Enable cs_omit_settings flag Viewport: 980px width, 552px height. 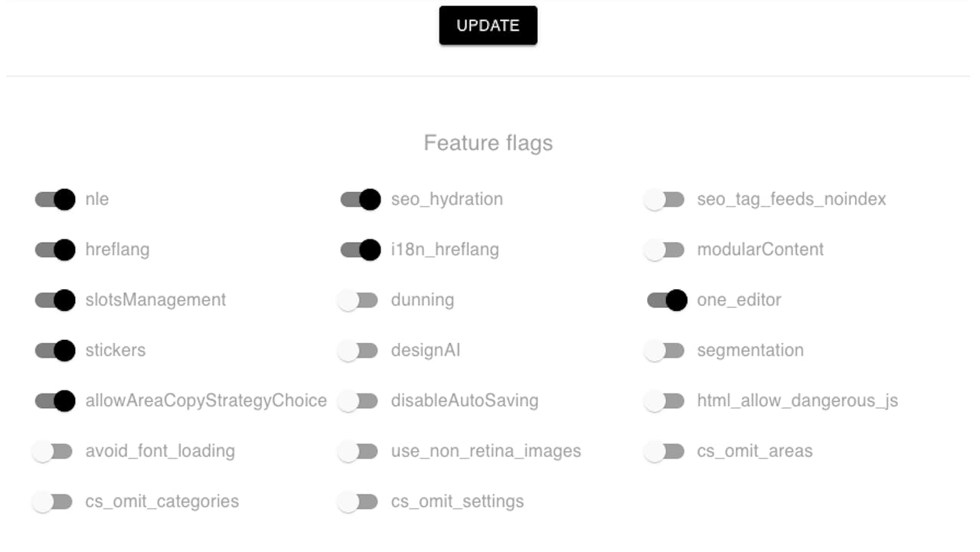coord(358,502)
